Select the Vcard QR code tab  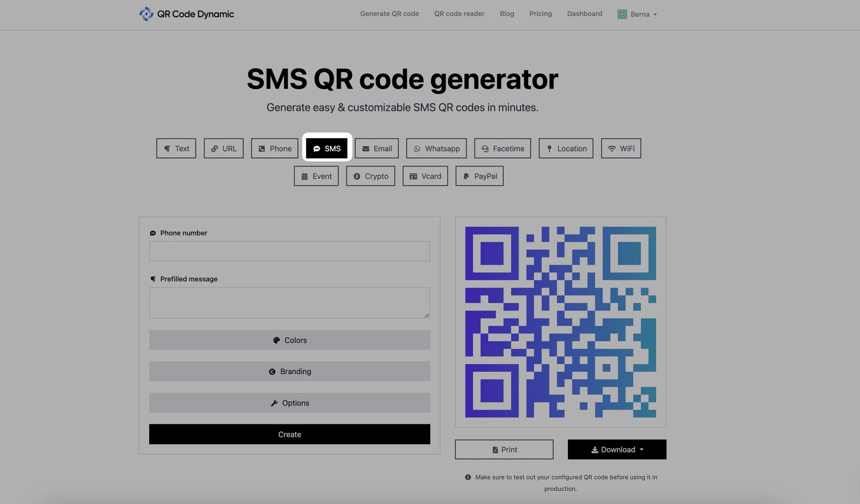click(425, 176)
